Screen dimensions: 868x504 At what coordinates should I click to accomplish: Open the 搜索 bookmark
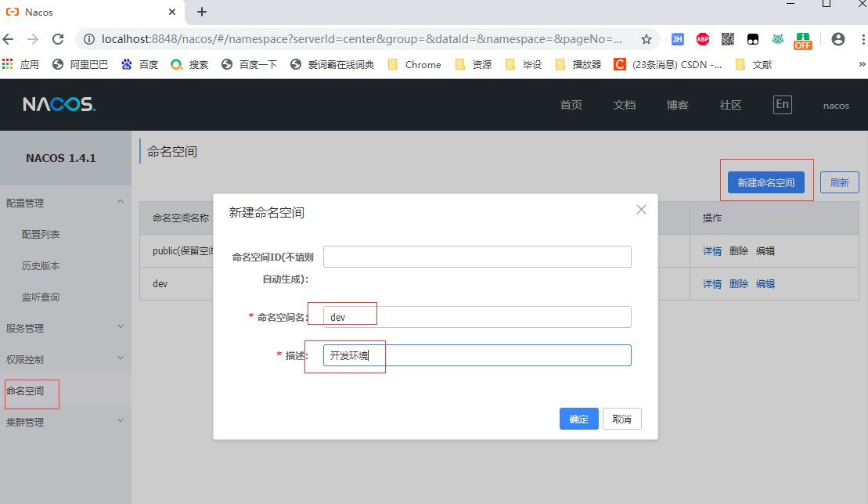[x=189, y=65]
